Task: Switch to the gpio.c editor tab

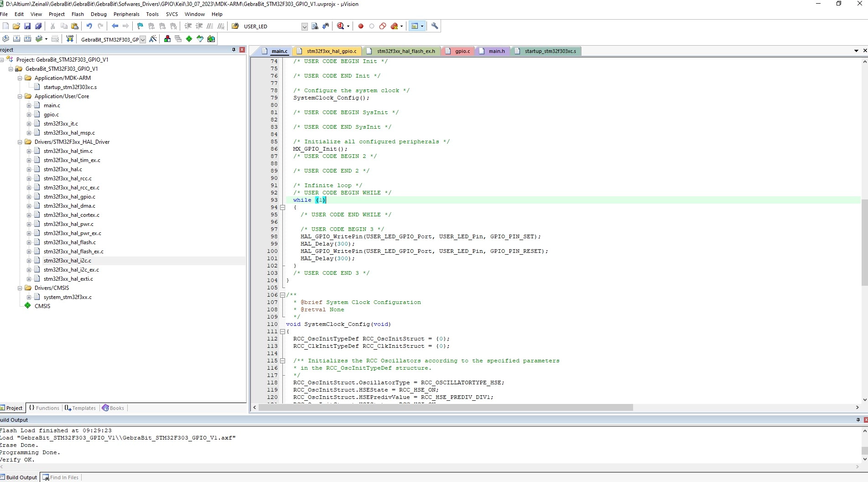Action: pos(458,51)
